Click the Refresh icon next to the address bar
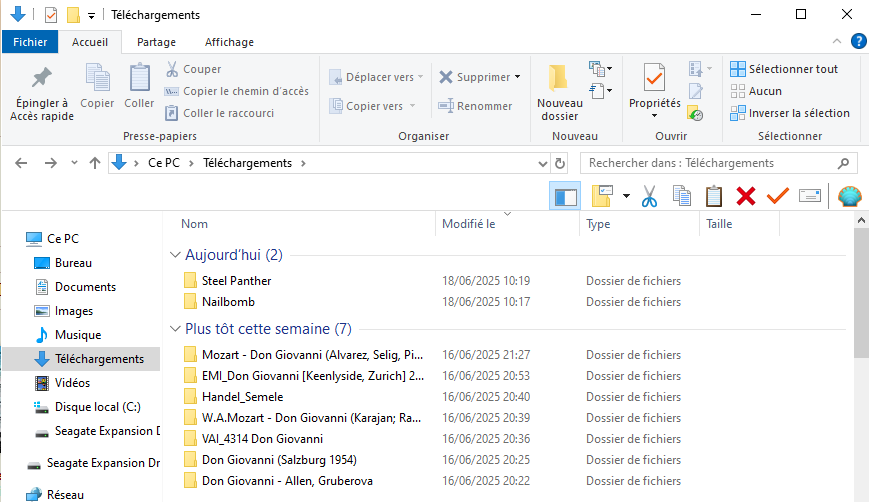 [560, 164]
